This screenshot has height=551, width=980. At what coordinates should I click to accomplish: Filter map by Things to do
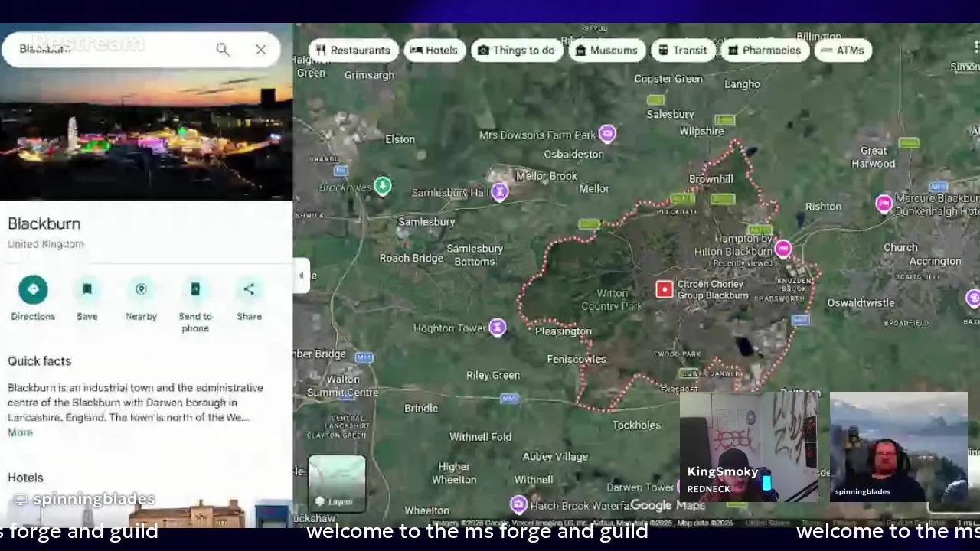(x=517, y=51)
